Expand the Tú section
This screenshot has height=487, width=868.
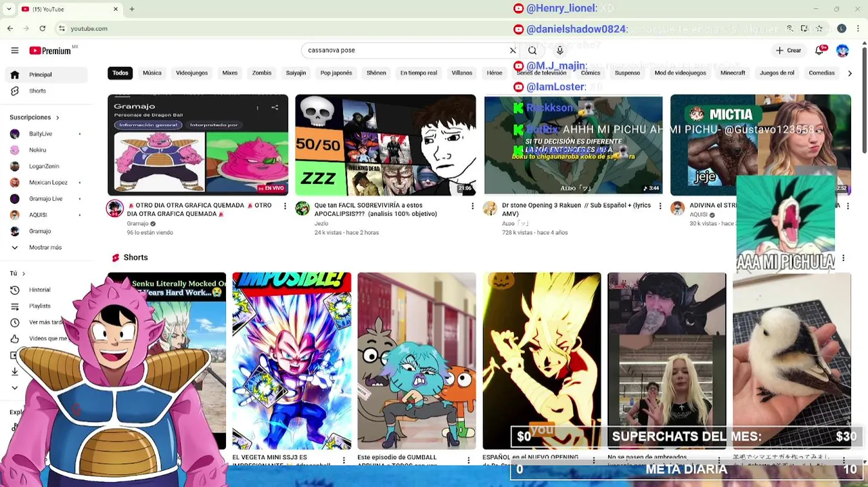click(18, 273)
